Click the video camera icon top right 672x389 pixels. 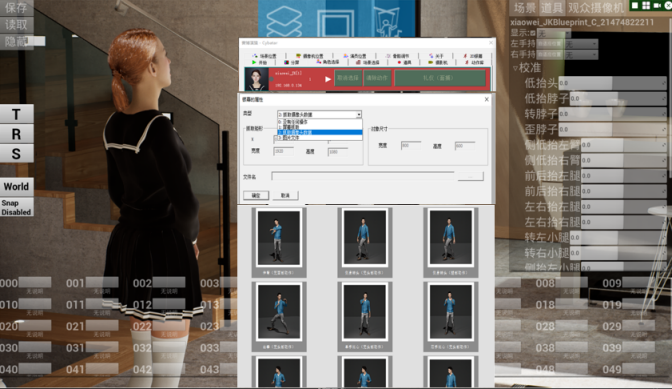point(657,5)
